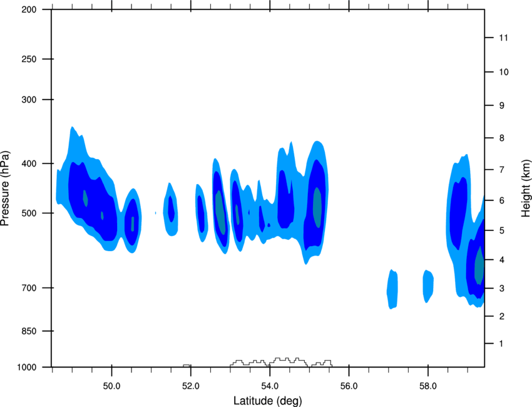Screen dimensions: 532x407
Task: Click the 700 pressure tick label
Action: click(x=29, y=288)
